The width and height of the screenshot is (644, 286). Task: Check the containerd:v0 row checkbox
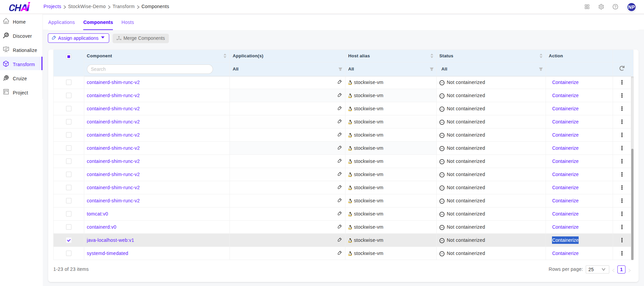(69, 227)
